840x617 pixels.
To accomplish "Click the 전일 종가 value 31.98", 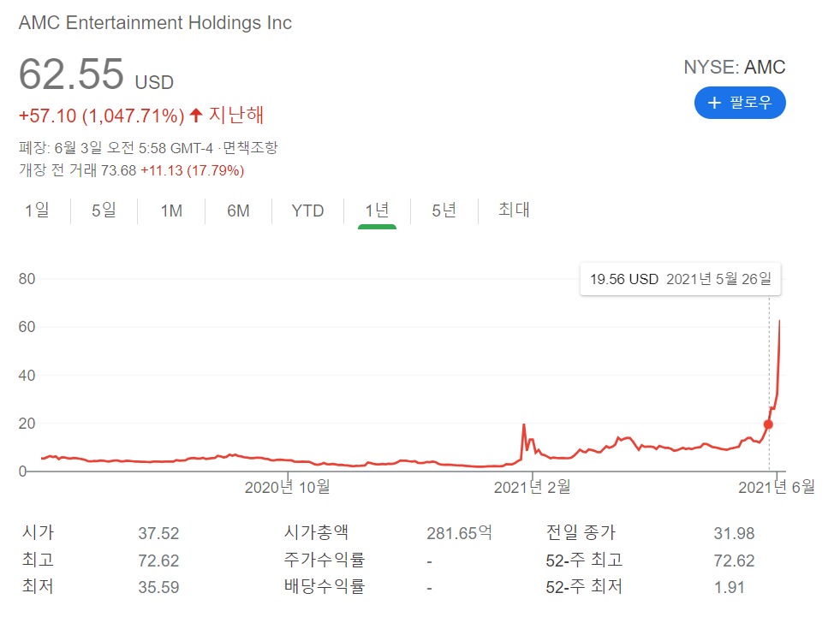I will (x=734, y=533).
